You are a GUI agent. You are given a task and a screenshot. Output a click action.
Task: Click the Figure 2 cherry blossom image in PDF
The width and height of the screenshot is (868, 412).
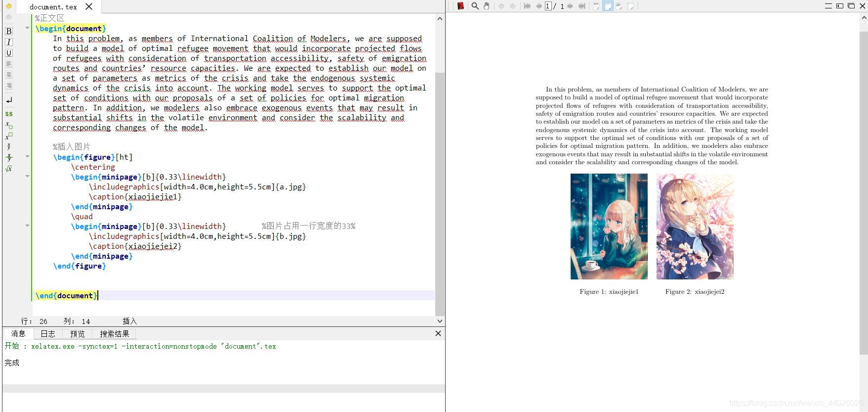[x=695, y=227]
